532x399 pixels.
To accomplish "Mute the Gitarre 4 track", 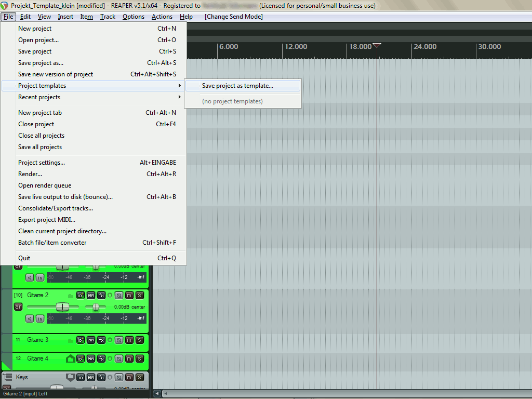I will tap(129, 358).
